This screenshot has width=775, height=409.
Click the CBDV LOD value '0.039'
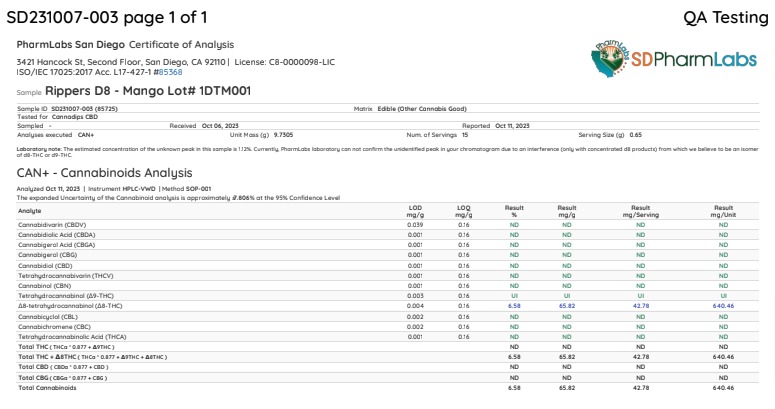(x=415, y=225)
